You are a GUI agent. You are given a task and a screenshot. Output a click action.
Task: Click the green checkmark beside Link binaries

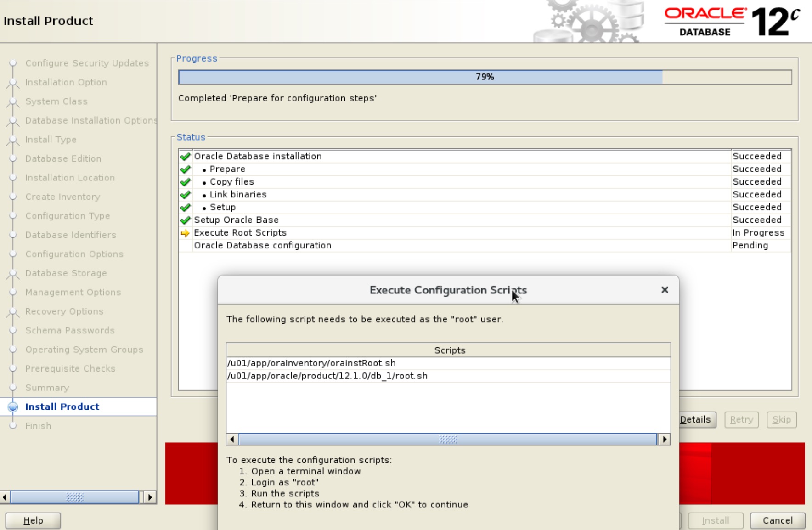[186, 195]
